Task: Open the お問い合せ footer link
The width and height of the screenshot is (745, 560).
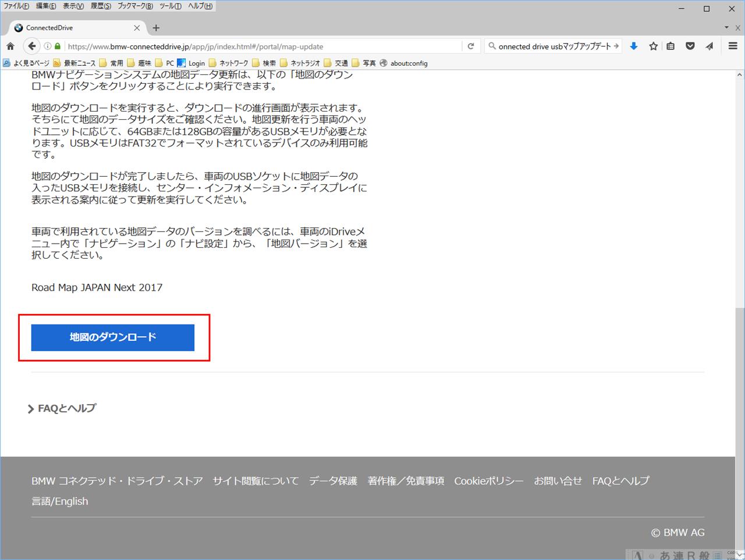Action: (558, 481)
